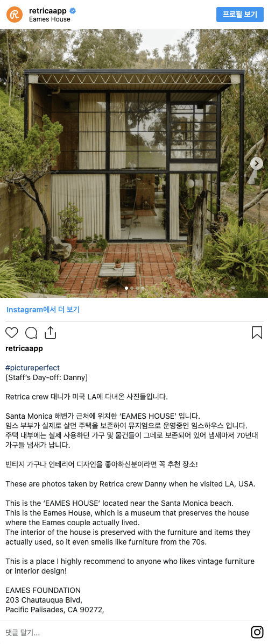Select the second carousel dot indicator
Image resolution: width=268 pixels, height=644 pixels.
[132, 288]
